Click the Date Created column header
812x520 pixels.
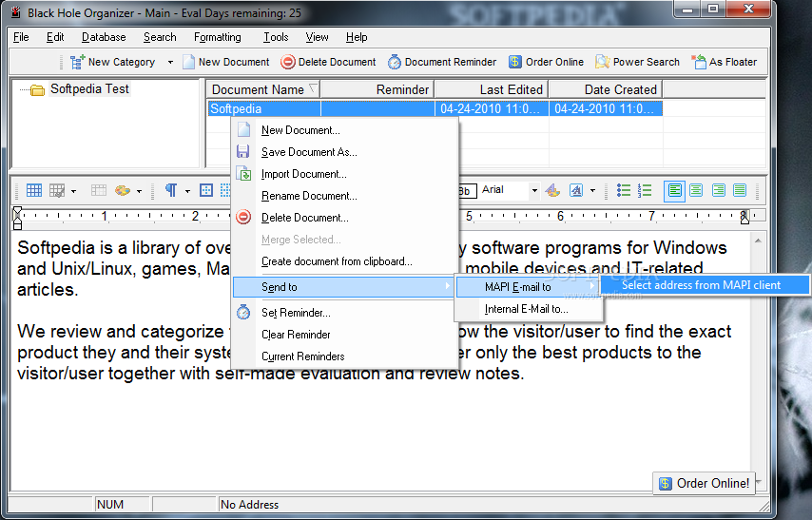[x=606, y=89]
